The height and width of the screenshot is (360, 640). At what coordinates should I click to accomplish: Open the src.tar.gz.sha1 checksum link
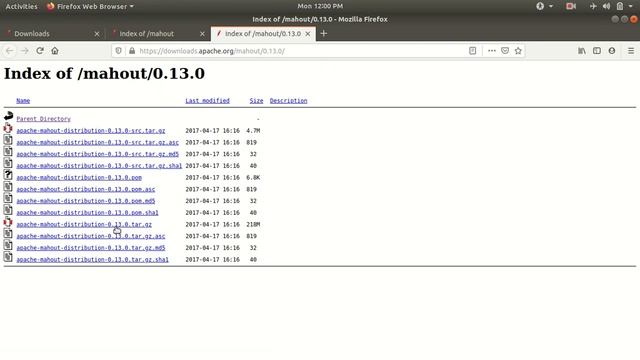tap(99, 166)
